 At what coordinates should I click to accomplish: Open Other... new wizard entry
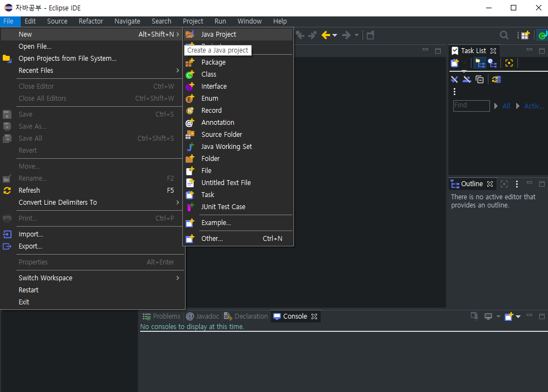[x=238, y=238]
